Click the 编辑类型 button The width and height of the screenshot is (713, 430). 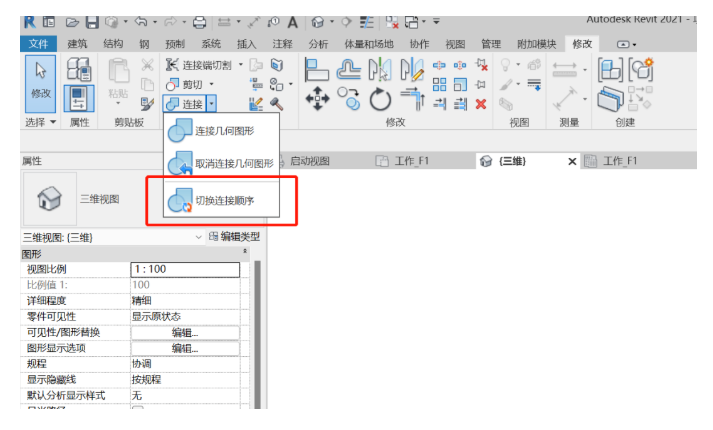pos(235,236)
